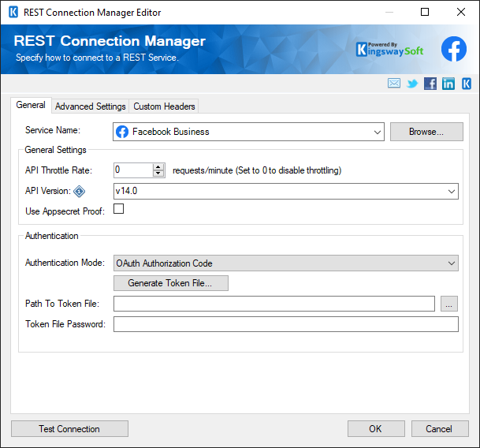Open the Twitter bird icon link
Viewport: 480px width, 448px height.
(412, 84)
